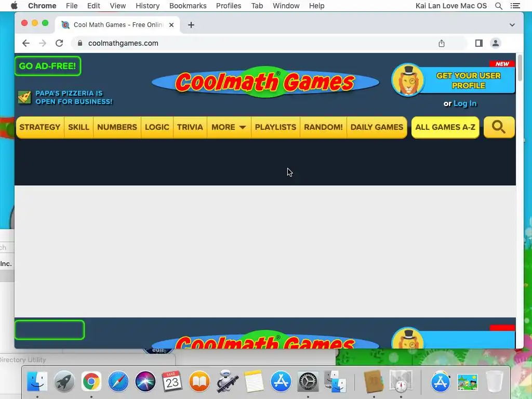The image size is (532, 399).
Task: Open Books app from the Dock
Action: point(199,381)
